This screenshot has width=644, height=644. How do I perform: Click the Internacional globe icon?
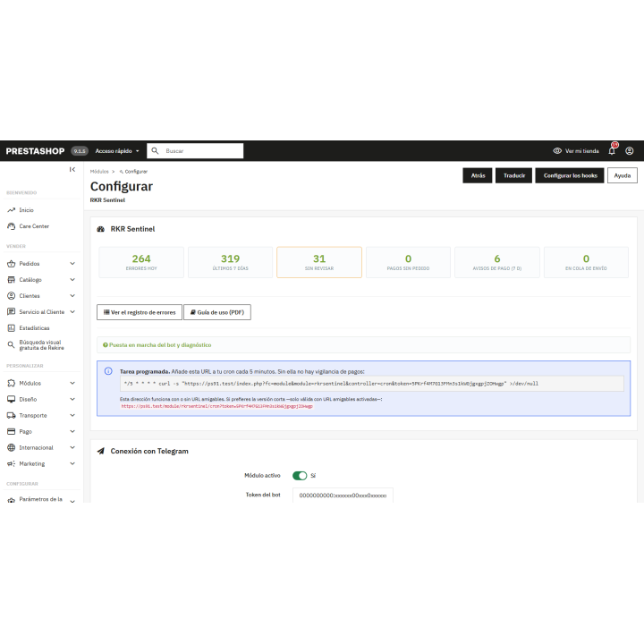[x=11, y=448]
